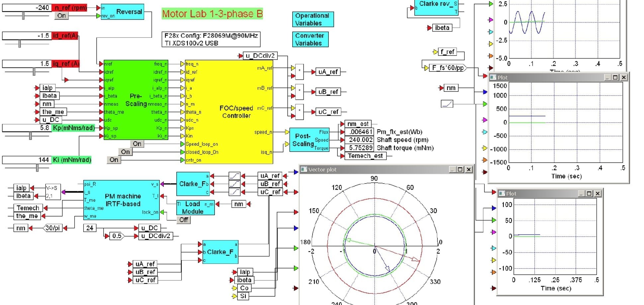Click the id_ref current slider handle

20,44
